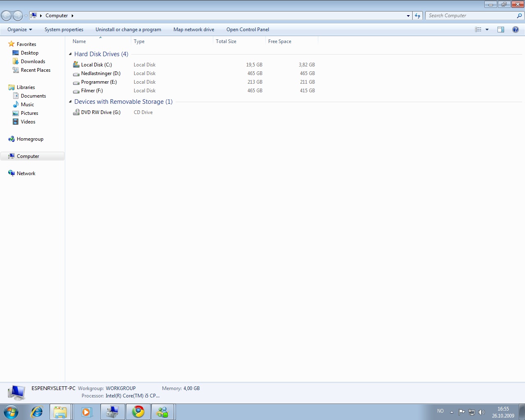Click the 3,82 GB free space value

[307, 65]
